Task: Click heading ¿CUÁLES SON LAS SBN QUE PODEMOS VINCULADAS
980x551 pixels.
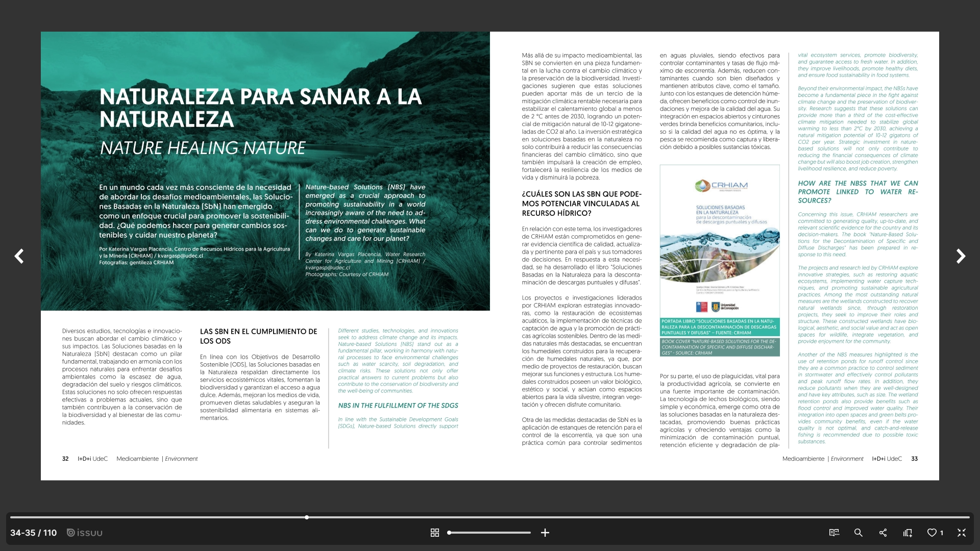Action: 582,204
